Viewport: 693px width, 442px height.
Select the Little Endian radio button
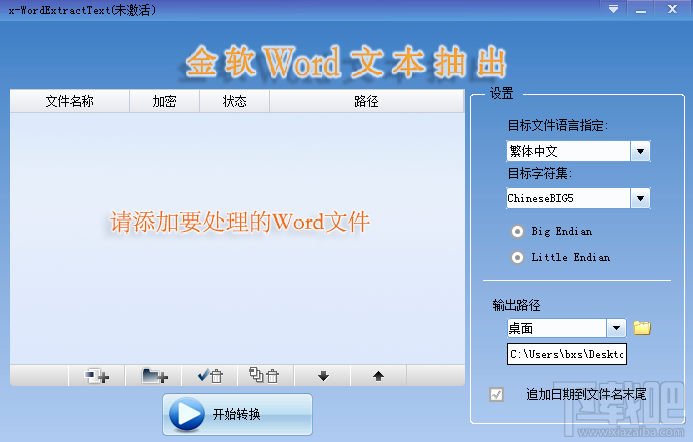[x=517, y=257]
